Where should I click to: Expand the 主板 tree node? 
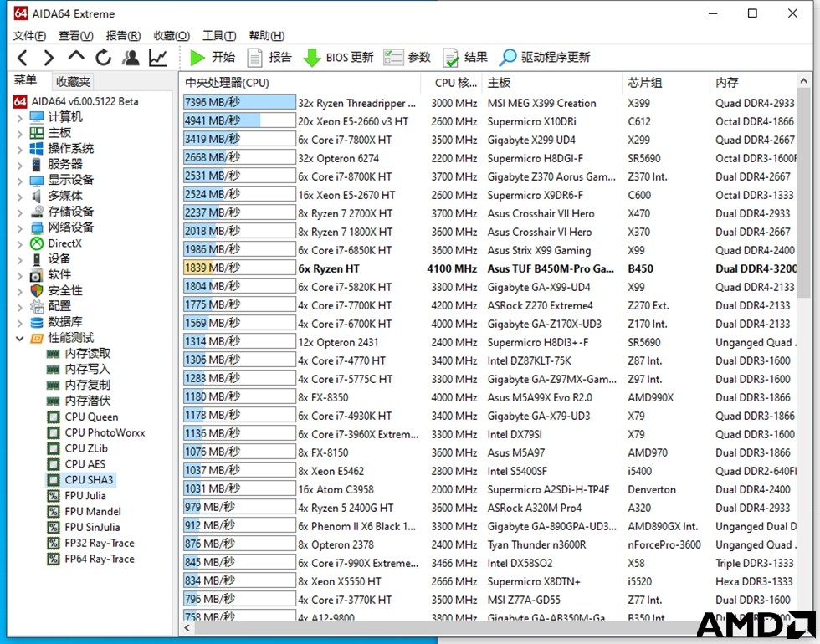20,133
